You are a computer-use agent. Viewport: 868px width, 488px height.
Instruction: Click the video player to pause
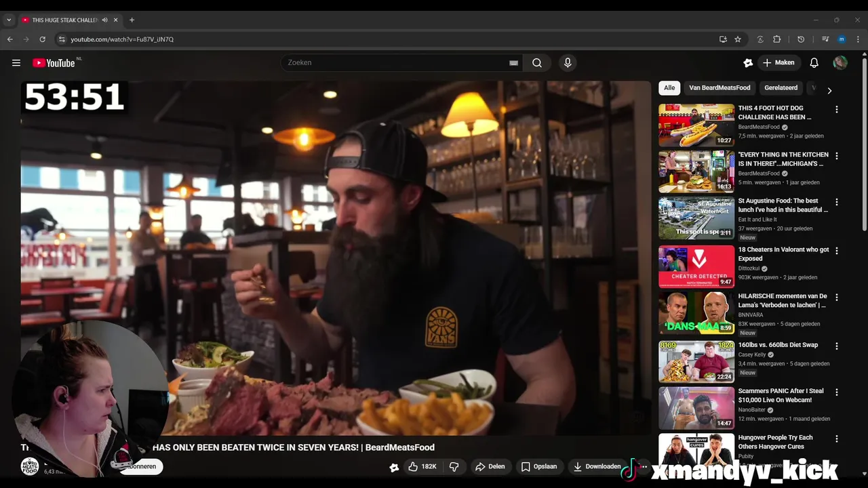coord(336,258)
